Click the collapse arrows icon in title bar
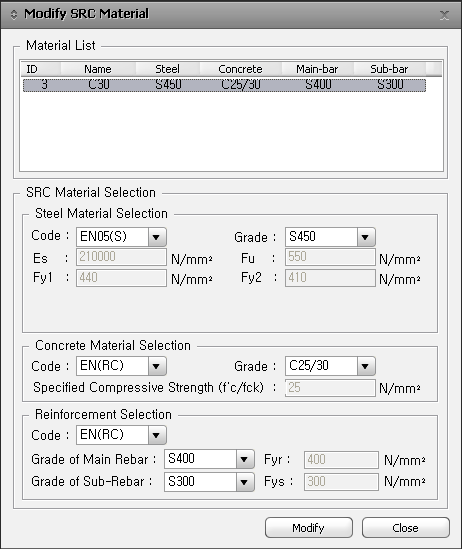The image size is (462, 549). (x=14, y=14)
